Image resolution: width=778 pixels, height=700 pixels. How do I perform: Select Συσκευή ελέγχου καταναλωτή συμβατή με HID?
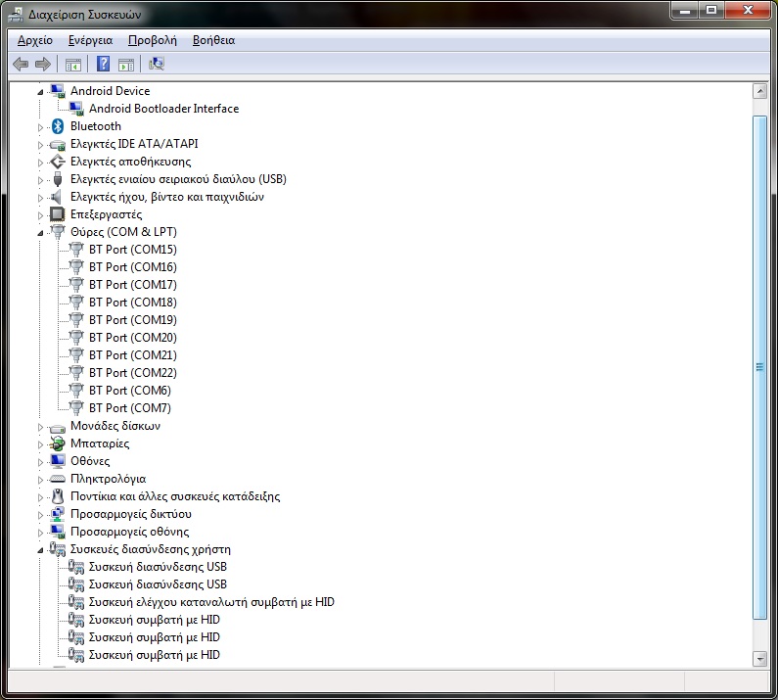click(x=211, y=602)
